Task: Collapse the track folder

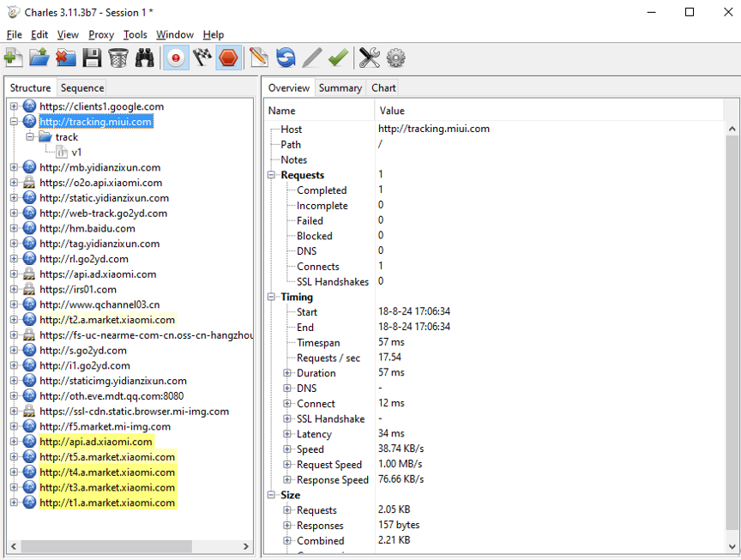Action: pyautogui.click(x=30, y=136)
